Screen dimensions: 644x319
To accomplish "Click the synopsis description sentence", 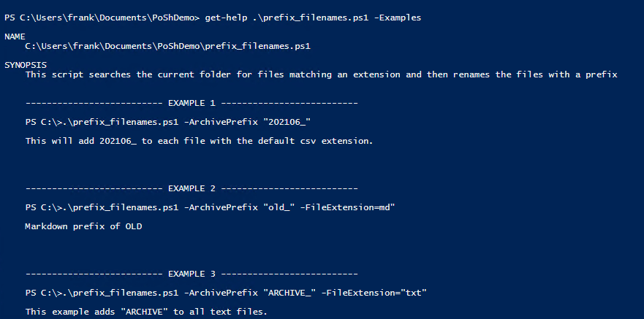I will pos(322,74).
